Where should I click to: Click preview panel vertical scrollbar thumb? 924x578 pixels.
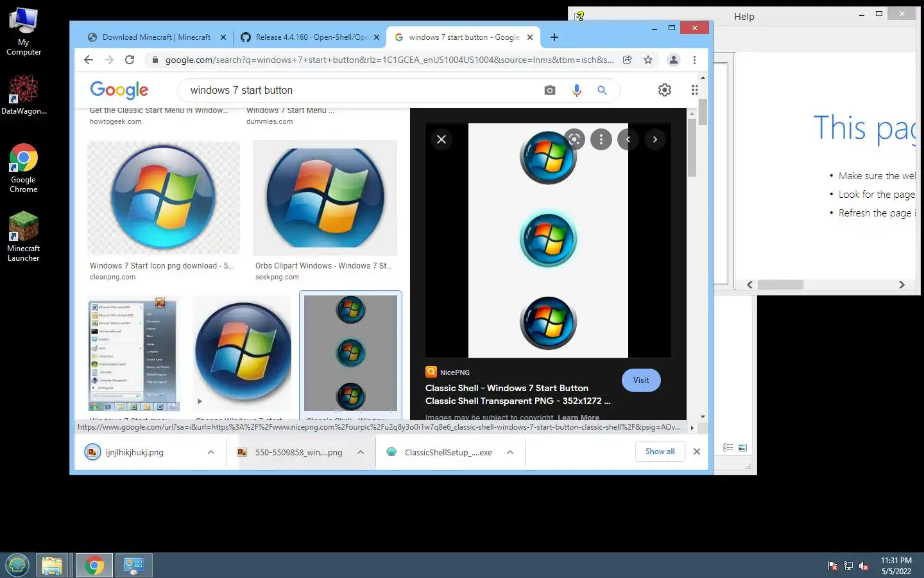click(x=692, y=148)
